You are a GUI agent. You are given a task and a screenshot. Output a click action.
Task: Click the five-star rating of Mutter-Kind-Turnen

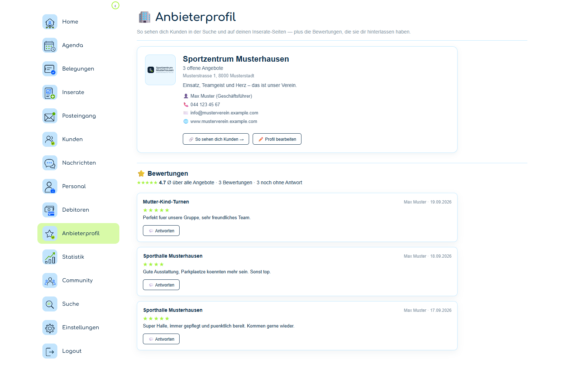156,210
